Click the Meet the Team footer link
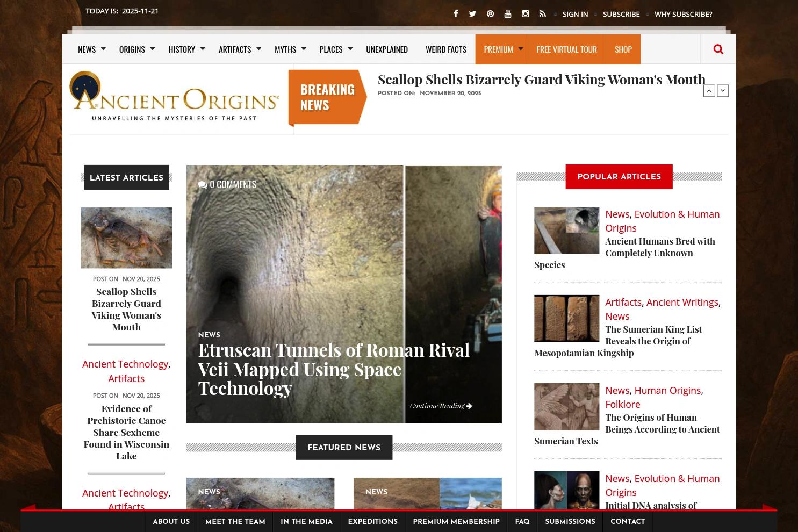 click(x=235, y=522)
